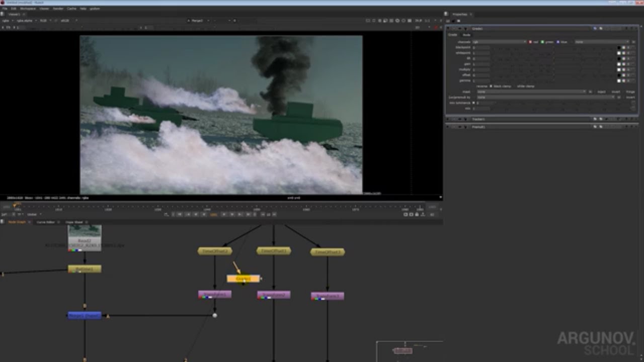Open the mask channel dropdown
Screen dimensions: 644x362
(x=531, y=92)
